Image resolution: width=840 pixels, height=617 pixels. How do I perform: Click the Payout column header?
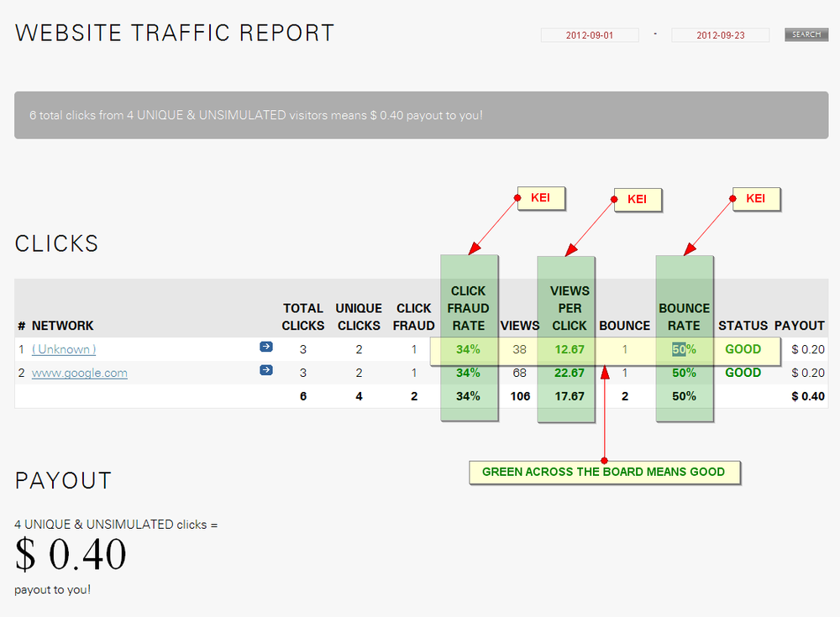[x=799, y=325]
